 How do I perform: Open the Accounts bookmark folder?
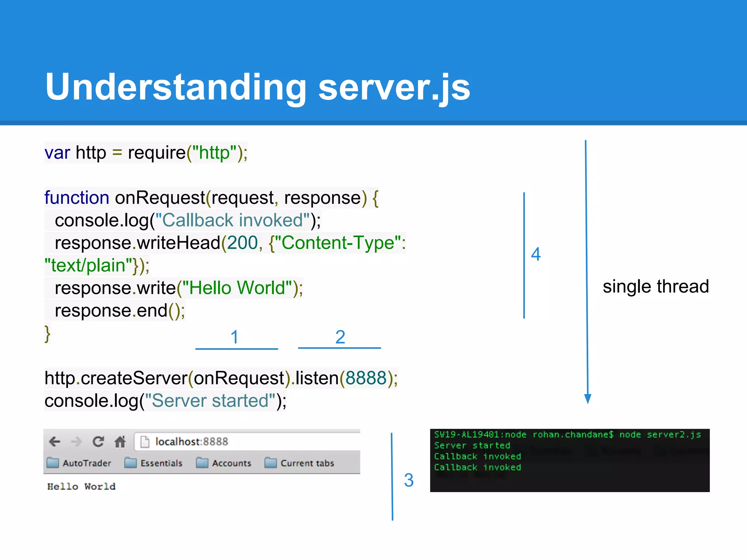[224, 463]
